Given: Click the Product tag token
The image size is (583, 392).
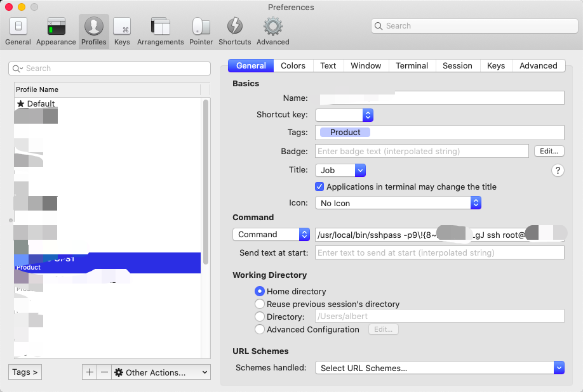Looking at the screenshot, I should 345,132.
